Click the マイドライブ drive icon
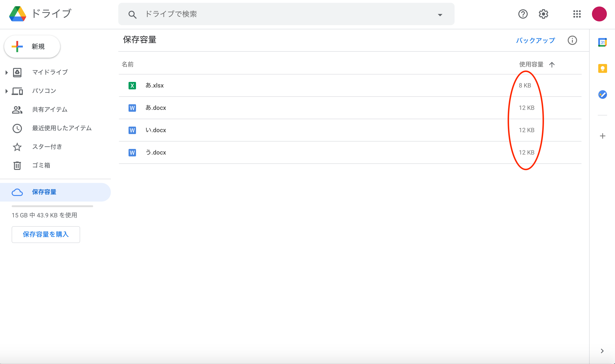Viewport: 615px width, 364px height. tap(17, 73)
